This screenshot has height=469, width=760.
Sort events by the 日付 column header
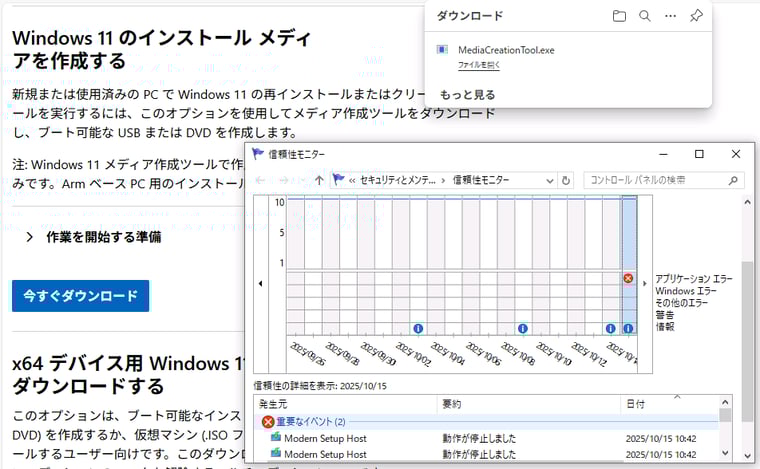tap(636, 404)
